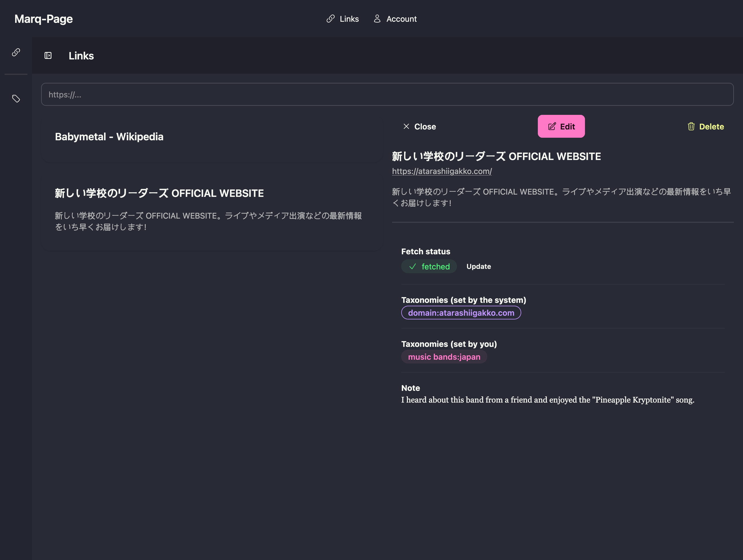Open the Links sidebar icon

point(16,52)
